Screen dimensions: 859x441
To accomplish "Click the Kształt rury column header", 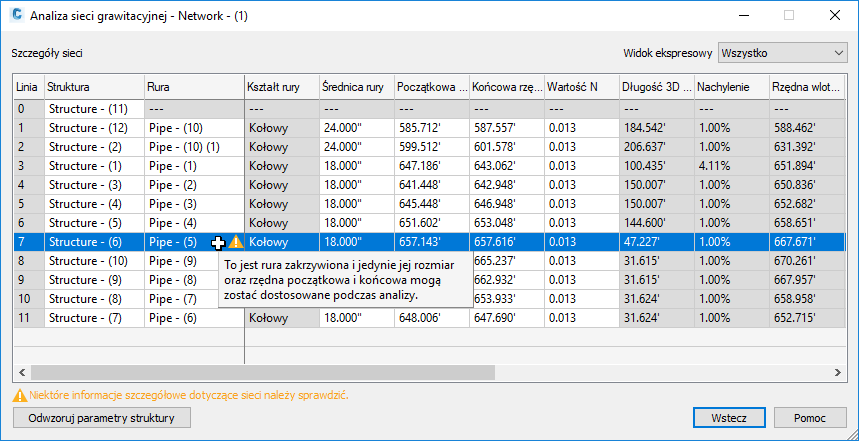I will [282, 87].
